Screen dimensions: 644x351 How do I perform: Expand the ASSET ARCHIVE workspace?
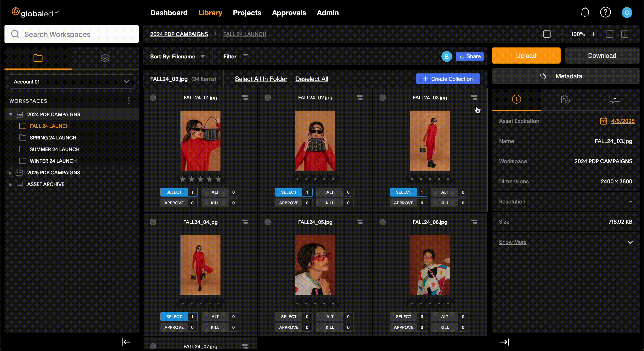[x=11, y=184]
